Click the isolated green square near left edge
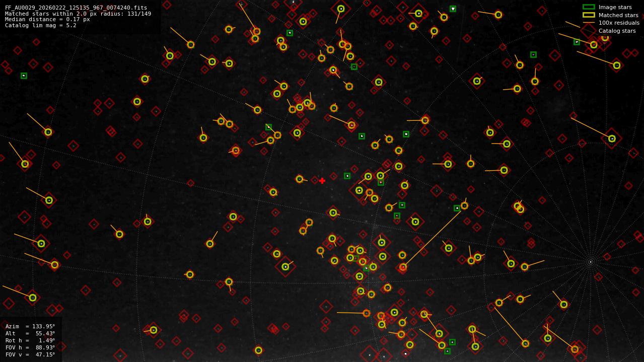 point(24,76)
